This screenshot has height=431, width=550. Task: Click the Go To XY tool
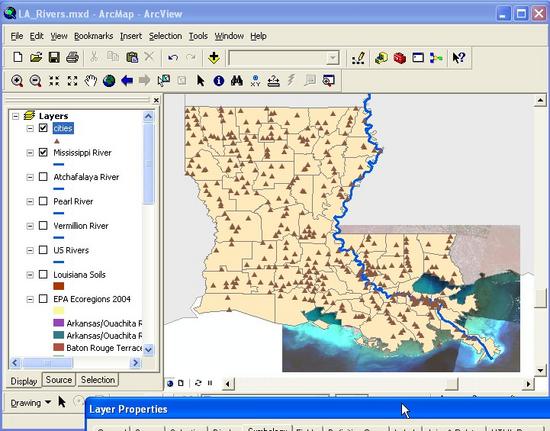[255, 81]
